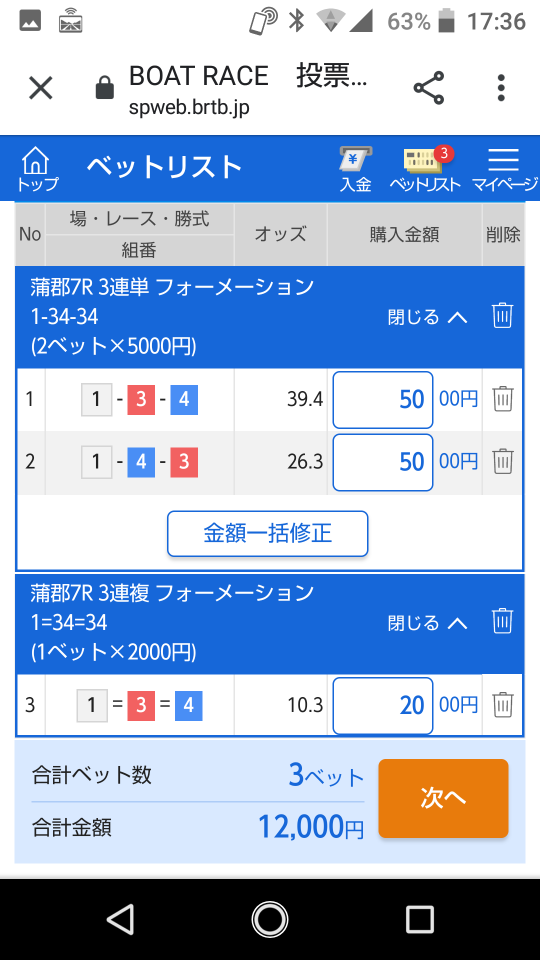Image resolution: width=540 pixels, height=960 pixels.
Task: Delete bet 1-4-3 with its trash icon
Action: [502, 461]
